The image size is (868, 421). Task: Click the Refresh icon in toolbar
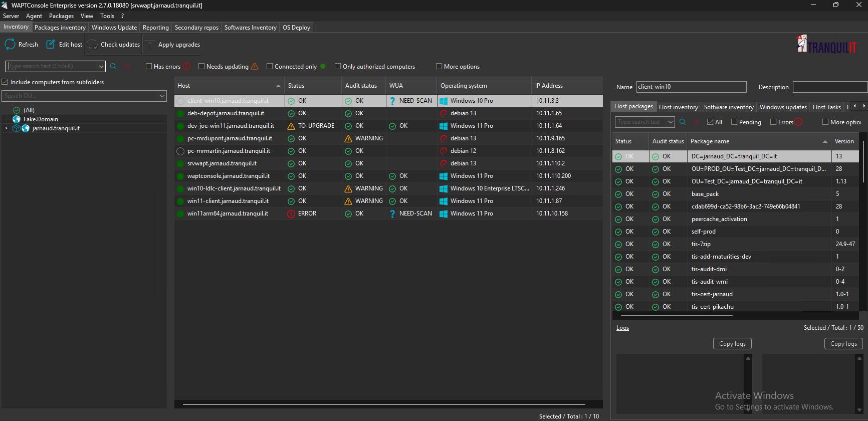click(x=10, y=45)
